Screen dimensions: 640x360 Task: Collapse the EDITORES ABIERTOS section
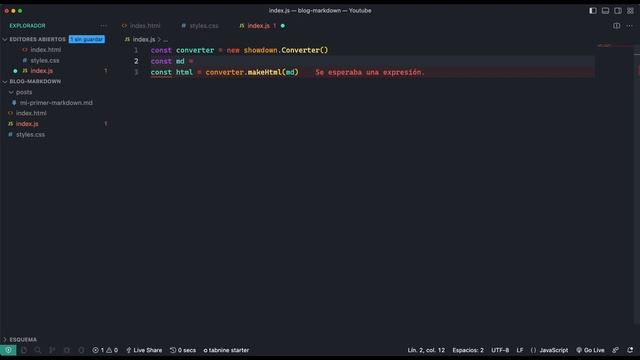click(38, 39)
